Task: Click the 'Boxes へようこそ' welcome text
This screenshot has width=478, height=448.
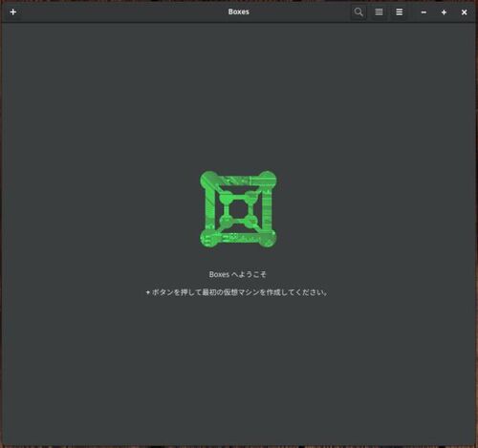Action: [237, 274]
